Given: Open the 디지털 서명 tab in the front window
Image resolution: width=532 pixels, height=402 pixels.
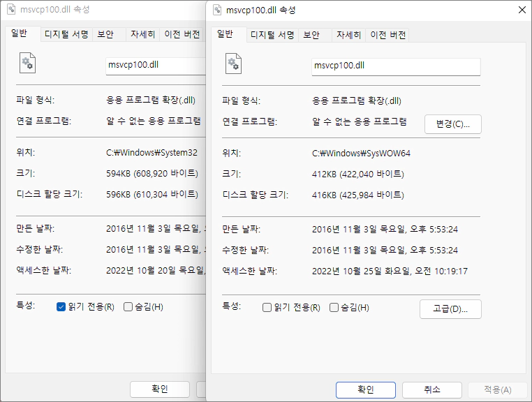Looking at the screenshot, I should 272,35.
